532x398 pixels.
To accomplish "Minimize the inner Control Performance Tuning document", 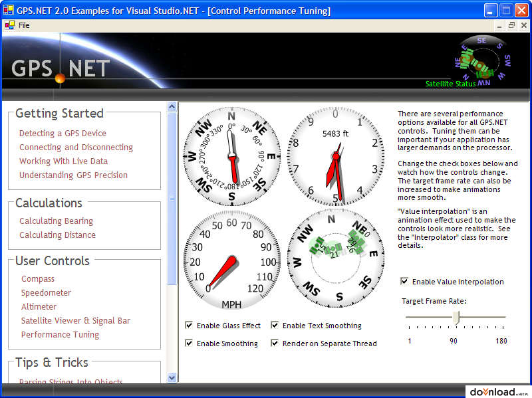I will (x=499, y=26).
